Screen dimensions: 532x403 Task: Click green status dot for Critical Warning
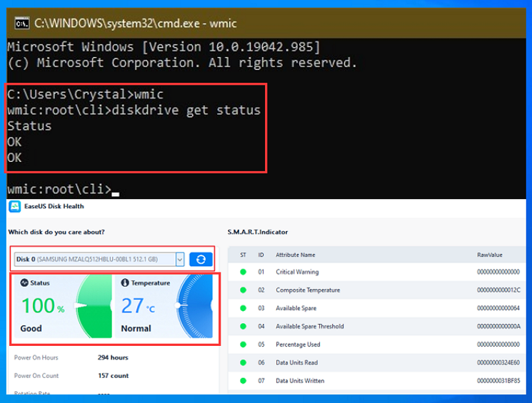[243, 272]
